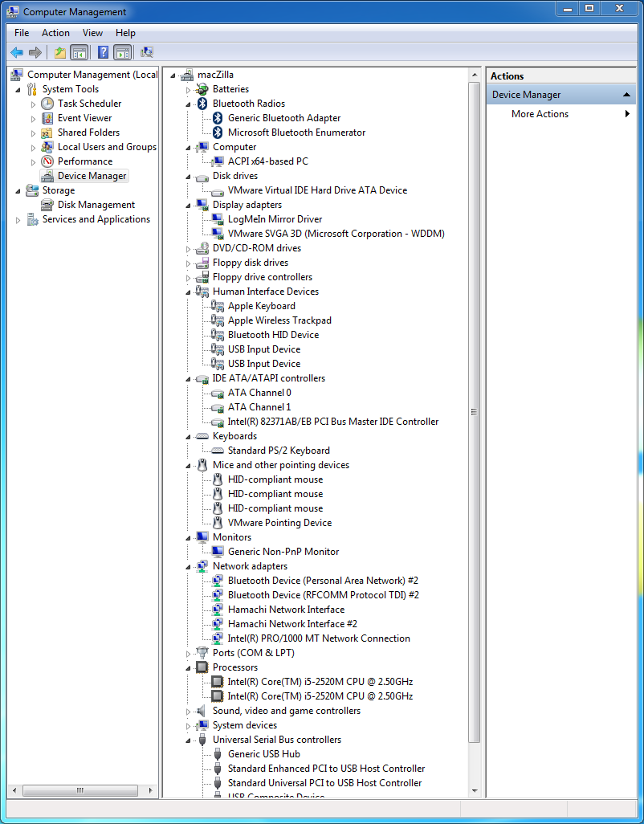The width and height of the screenshot is (644, 824).
Task: Click the Bluetooth Radios category icon
Action: pyautogui.click(x=202, y=104)
